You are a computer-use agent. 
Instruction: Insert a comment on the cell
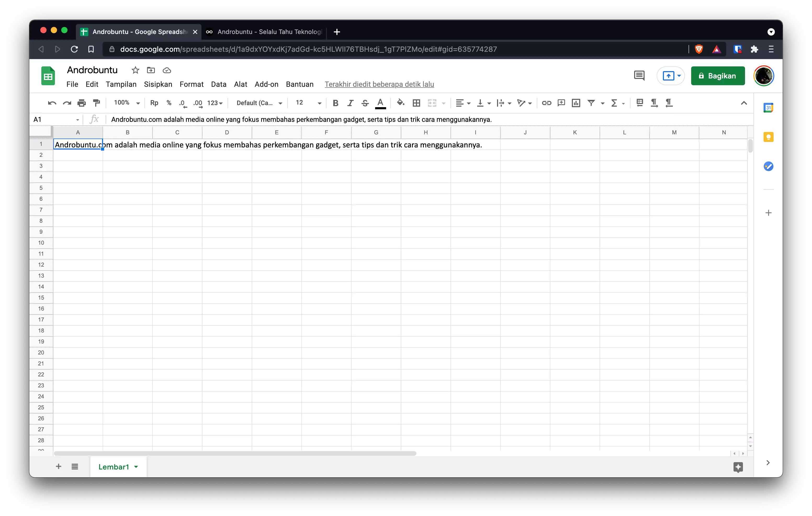point(561,103)
